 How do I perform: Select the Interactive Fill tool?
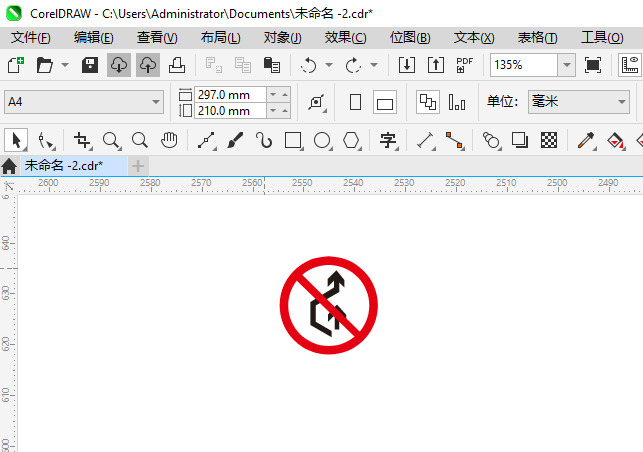pos(615,141)
